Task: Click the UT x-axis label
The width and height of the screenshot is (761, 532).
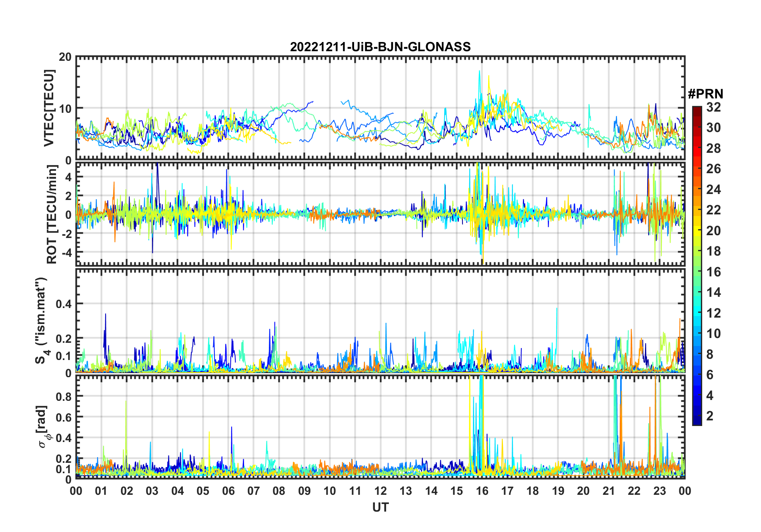Action: point(380,507)
